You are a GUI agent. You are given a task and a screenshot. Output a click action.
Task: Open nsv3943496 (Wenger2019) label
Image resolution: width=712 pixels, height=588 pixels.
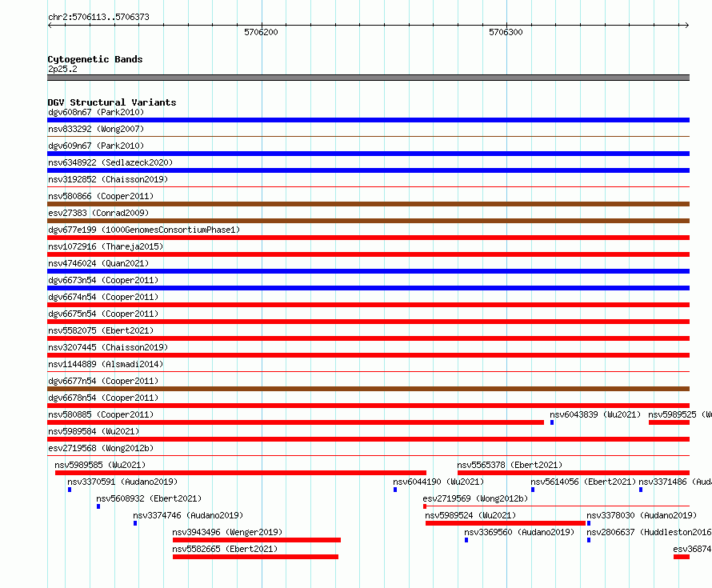pyautogui.click(x=227, y=532)
